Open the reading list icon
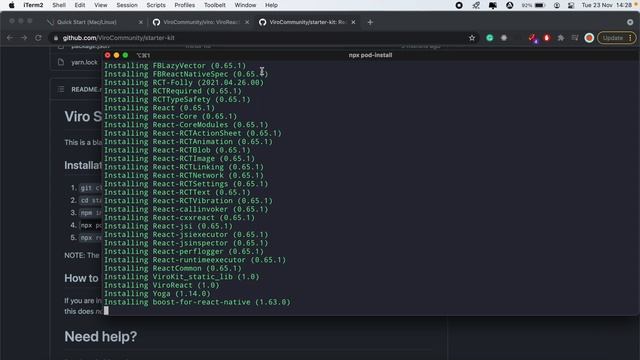The width and height of the screenshot is (640, 360). (575, 38)
